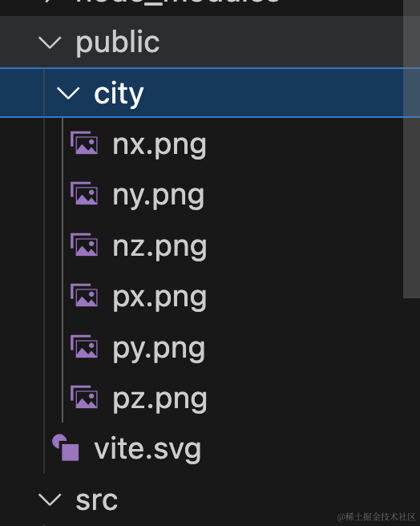The image size is (420, 526).
Task: Click the SVG shapes icon beside vite.svg
Action: [x=66, y=448]
